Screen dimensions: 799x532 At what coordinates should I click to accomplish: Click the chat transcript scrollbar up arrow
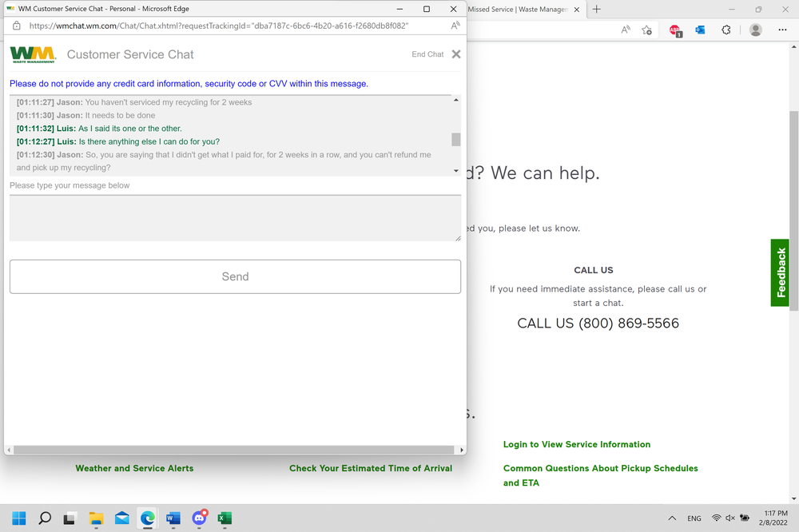(x=456, y=100)
